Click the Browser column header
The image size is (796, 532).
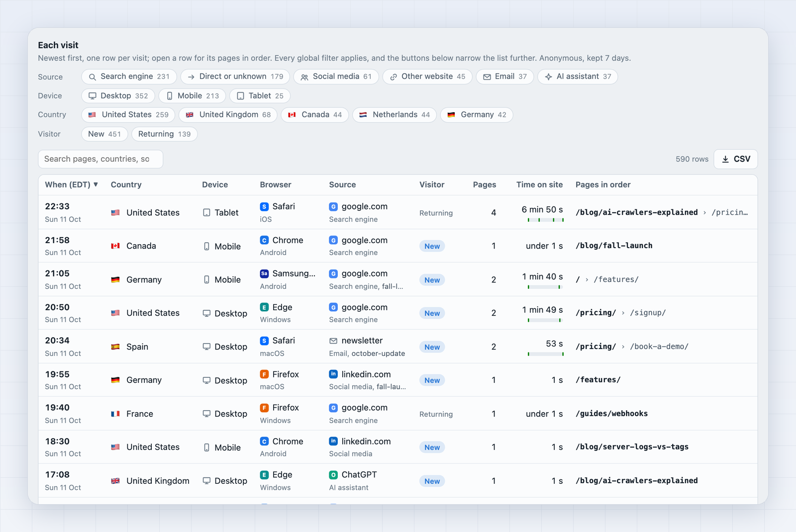[275, 184]
